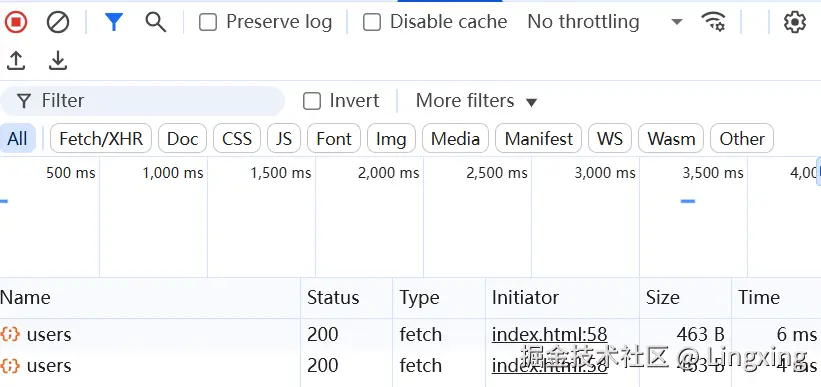Filter by Font requests
The height and width of the screenshot is (387, 821).
point(334,139)
